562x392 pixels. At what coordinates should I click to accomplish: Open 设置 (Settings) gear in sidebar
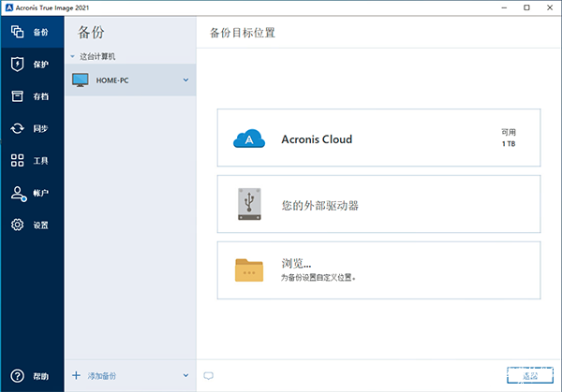click(31, 225)
